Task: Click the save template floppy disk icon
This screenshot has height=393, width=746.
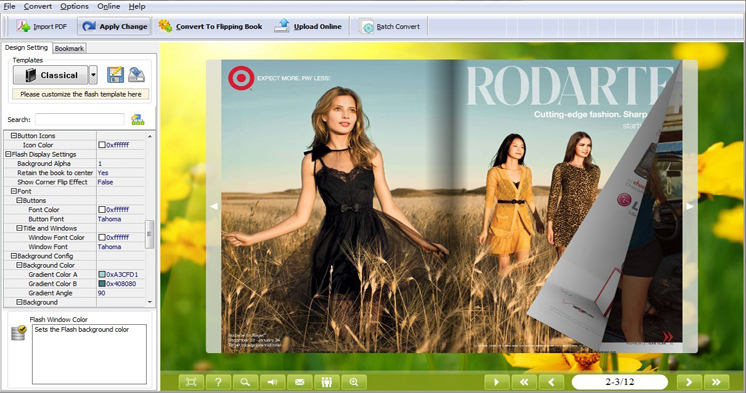Action: click(x=115, y=75)
